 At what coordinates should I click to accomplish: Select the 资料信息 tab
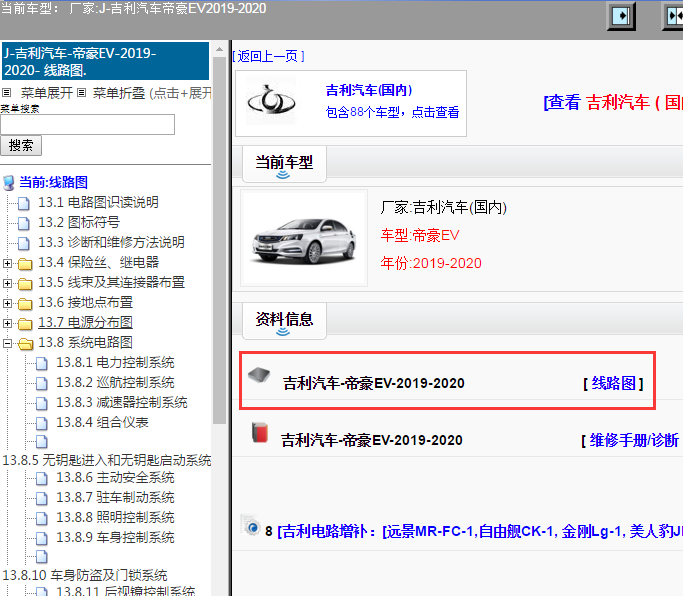[x=284, y=321]
